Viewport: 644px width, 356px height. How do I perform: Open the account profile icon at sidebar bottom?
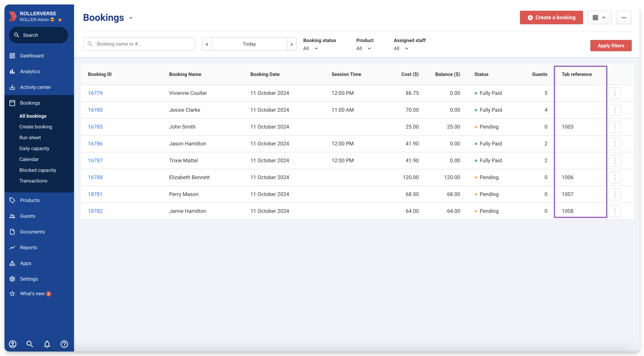click(x=13, y=344)
